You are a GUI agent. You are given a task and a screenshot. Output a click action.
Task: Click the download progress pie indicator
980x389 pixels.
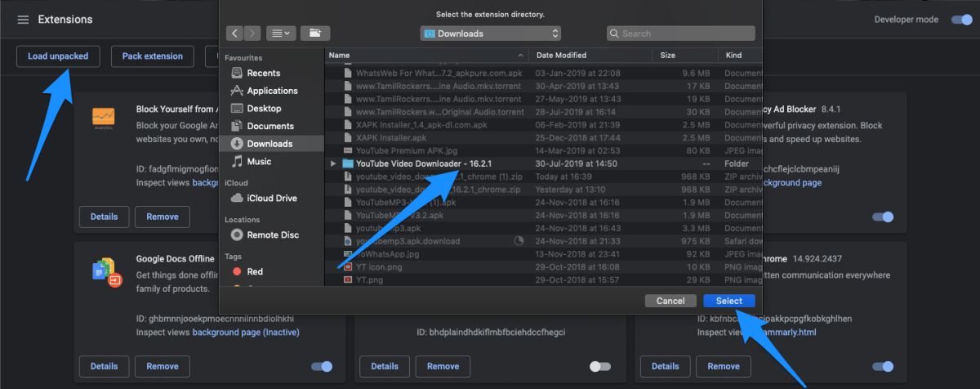coord(519,241)
